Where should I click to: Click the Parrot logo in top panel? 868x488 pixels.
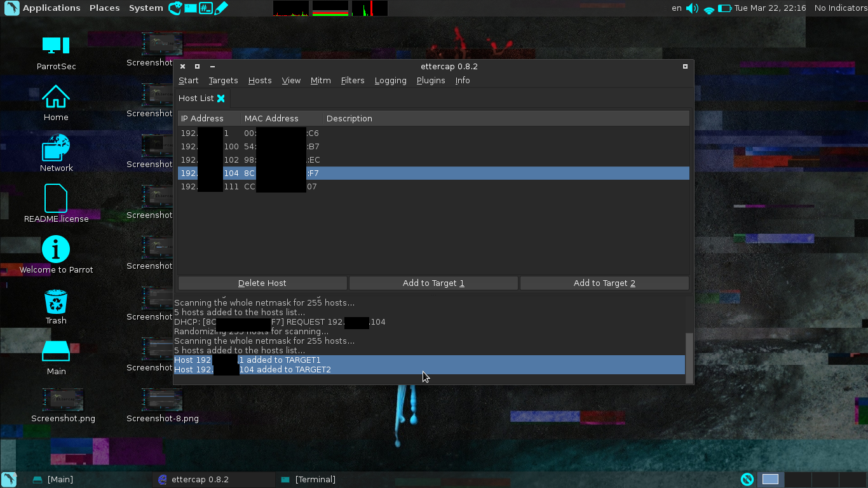tap(11, 8)
